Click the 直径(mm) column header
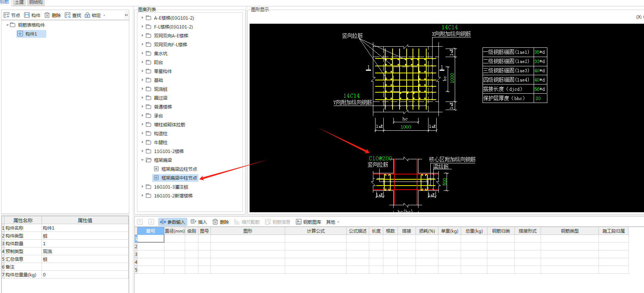The height and width of the screenshot is (293, 644). click(174, 231)
